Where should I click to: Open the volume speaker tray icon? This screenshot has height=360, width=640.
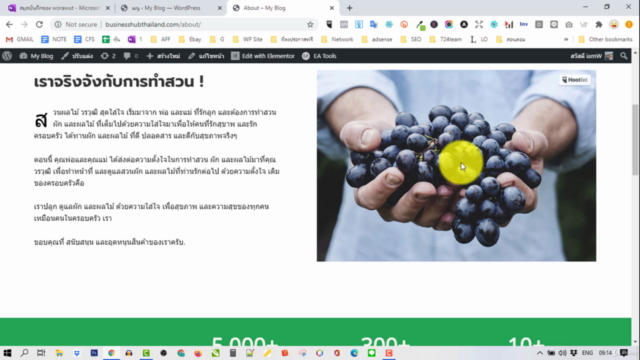pos(562,353)
